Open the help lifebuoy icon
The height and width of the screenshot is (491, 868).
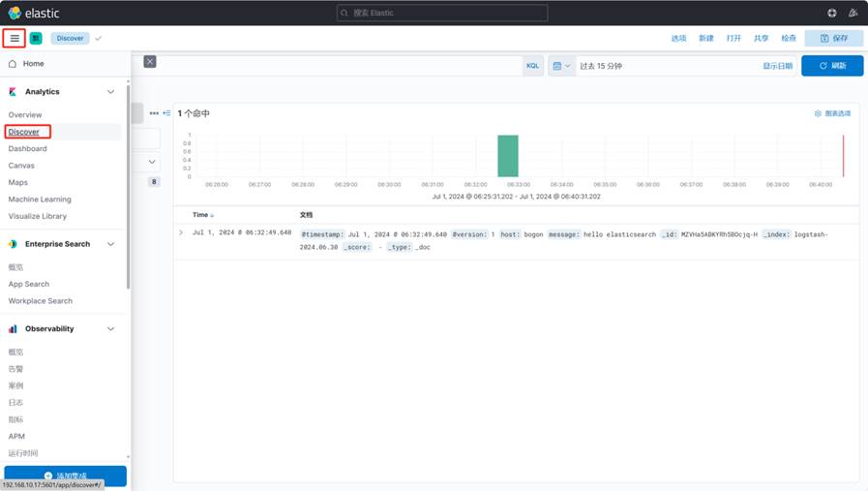pos(831,13)
